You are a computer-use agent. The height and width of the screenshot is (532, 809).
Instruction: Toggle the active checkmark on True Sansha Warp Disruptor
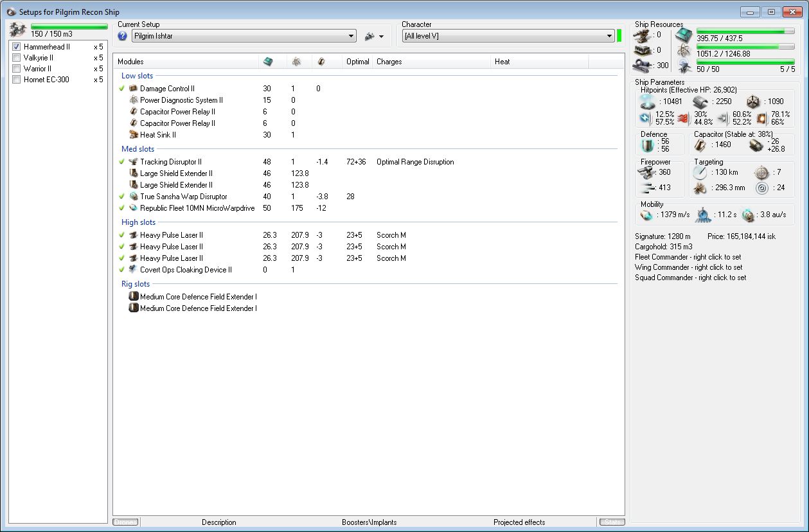pos(121,197)
